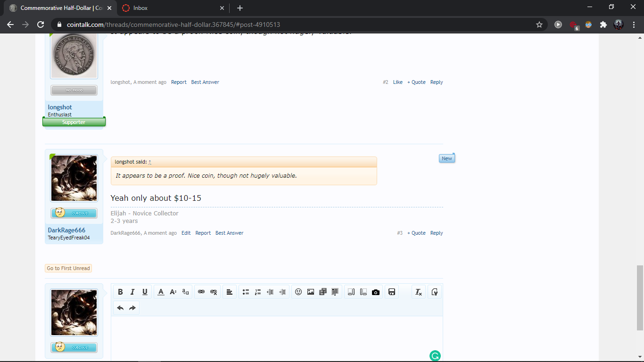The image size is (644, 362).
Task: Click Edit link on DarkRage666's post
Action: pos(186,233)
